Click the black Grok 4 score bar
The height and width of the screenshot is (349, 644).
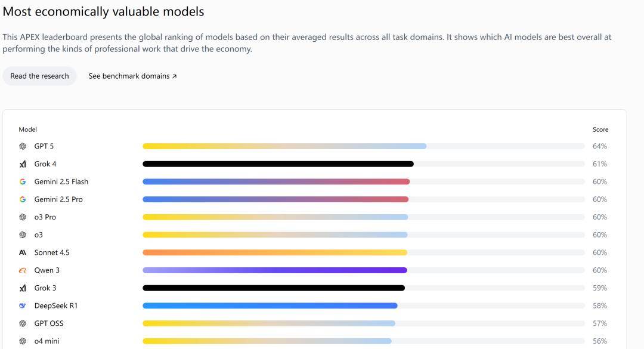click(x=278, y=164)
